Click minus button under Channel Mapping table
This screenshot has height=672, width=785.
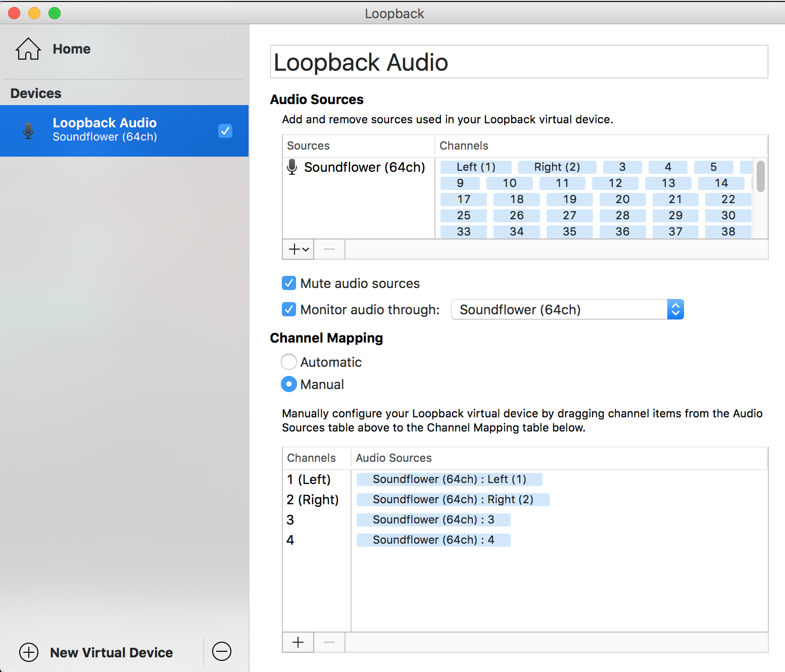329,642
